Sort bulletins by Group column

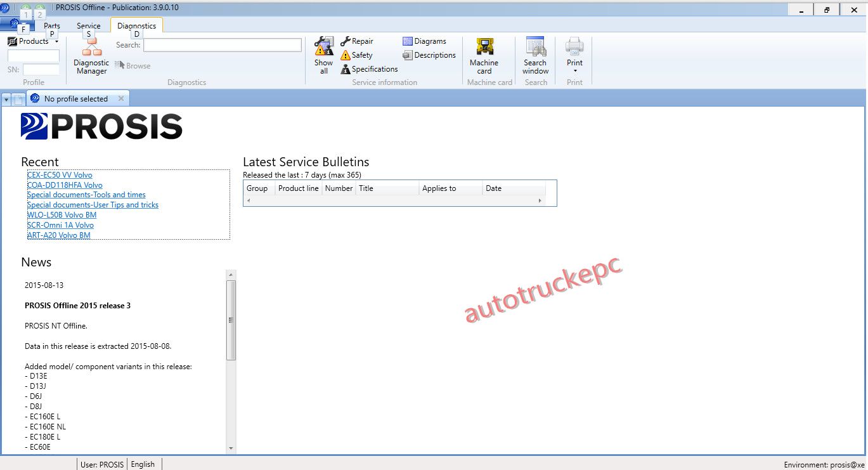(259, 188)
